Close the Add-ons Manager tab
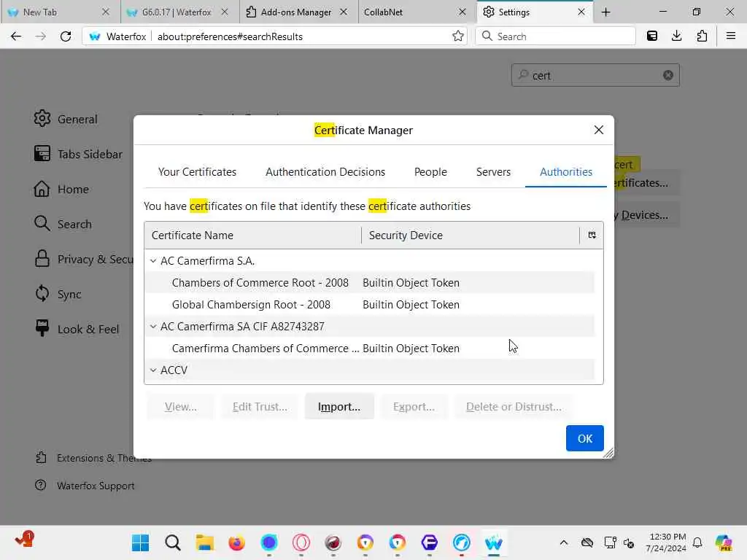Screen dimensions: 747x560 (344, 12)
